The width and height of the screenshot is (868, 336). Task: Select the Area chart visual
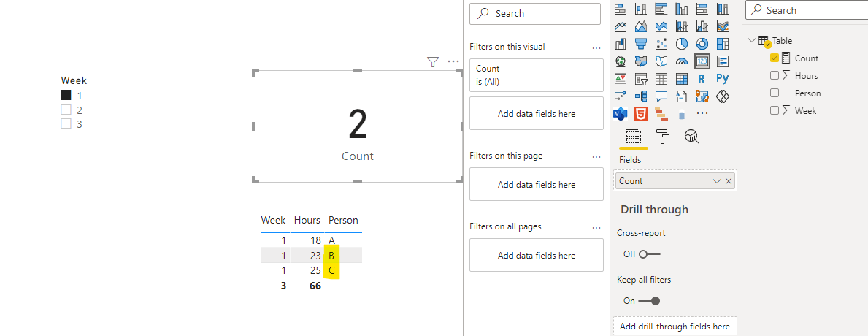(640, 26)
